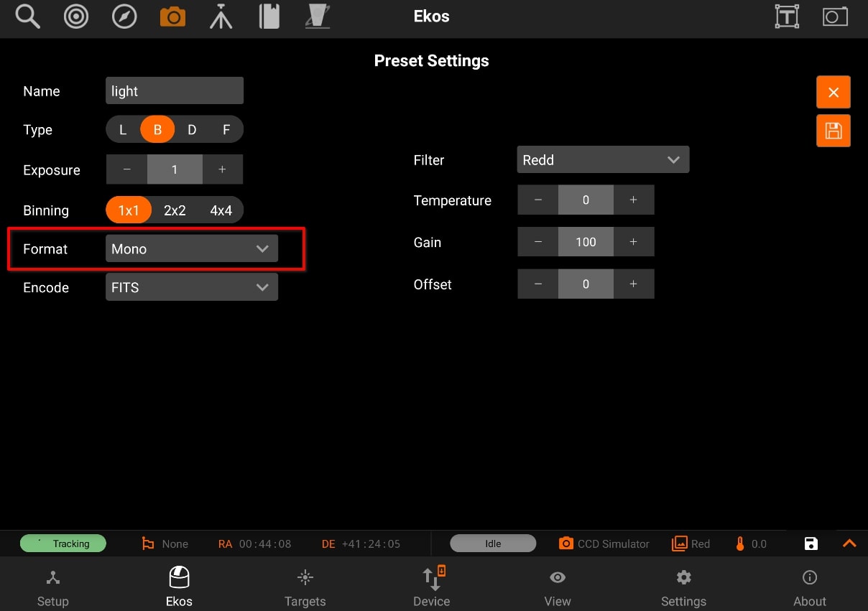Click the Preset Settings heading

(432, 61)
